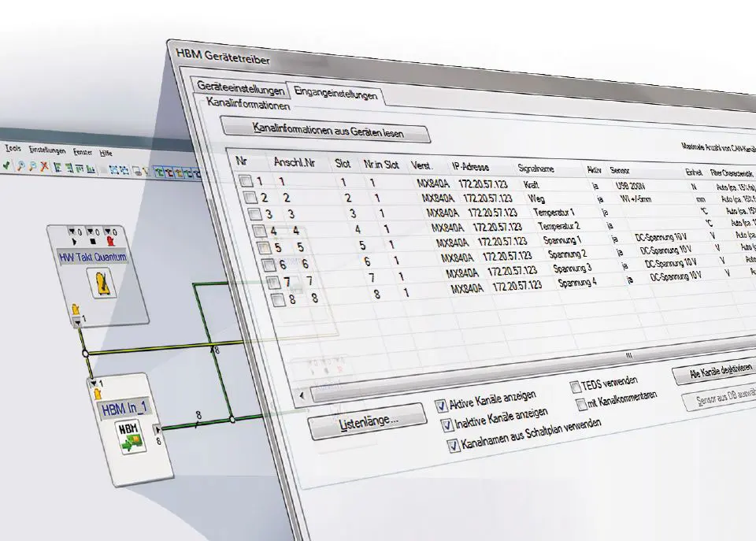Click the zoom in magnifier icon
This screenshot has width=756, height=541.
tap(20, 166)
